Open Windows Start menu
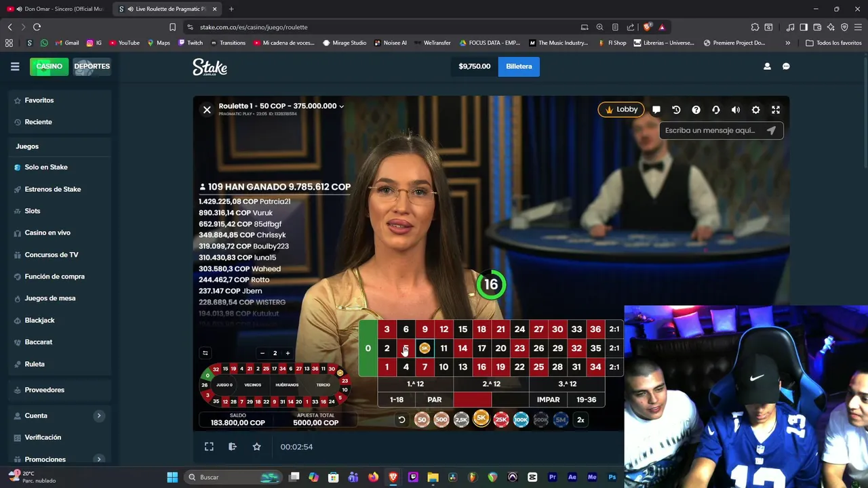The image size is (868, 488). (172, 477)
